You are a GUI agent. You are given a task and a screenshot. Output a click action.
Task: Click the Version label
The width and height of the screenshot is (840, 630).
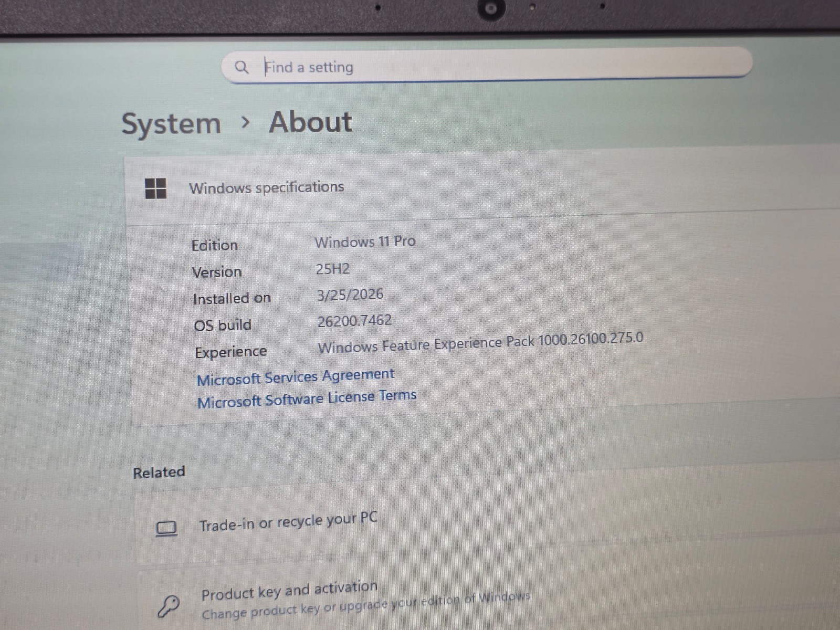coord(217,272)
